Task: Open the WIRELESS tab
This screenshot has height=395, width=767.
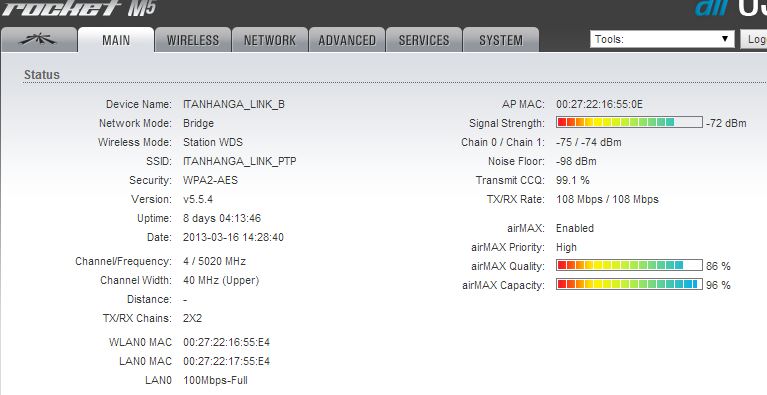Action: pos(193,40)
